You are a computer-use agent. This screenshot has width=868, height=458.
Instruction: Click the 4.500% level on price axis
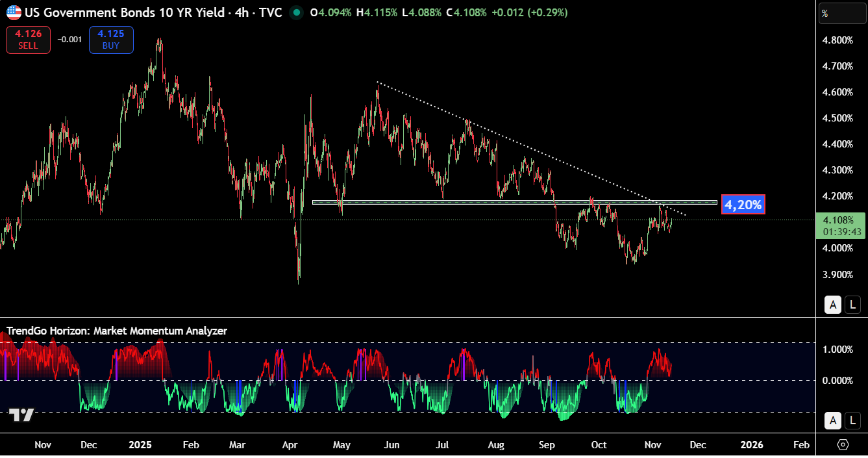coord(836,118)
